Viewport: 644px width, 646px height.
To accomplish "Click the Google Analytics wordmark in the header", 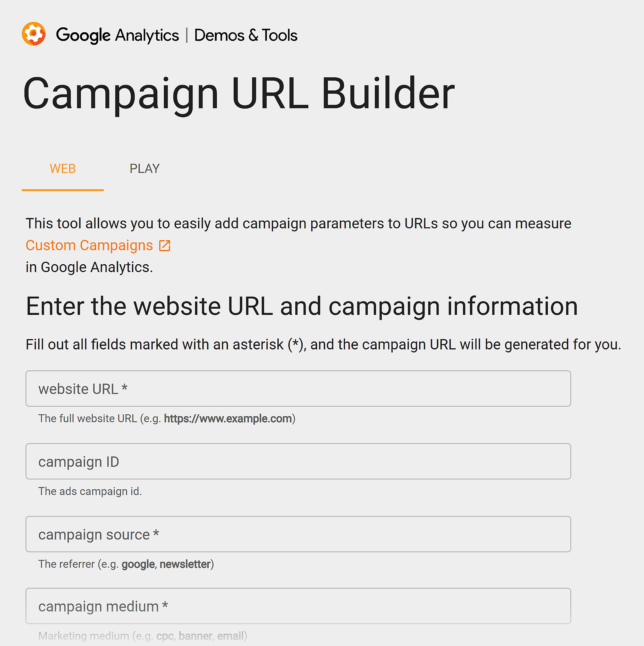I will pos(118,35).
